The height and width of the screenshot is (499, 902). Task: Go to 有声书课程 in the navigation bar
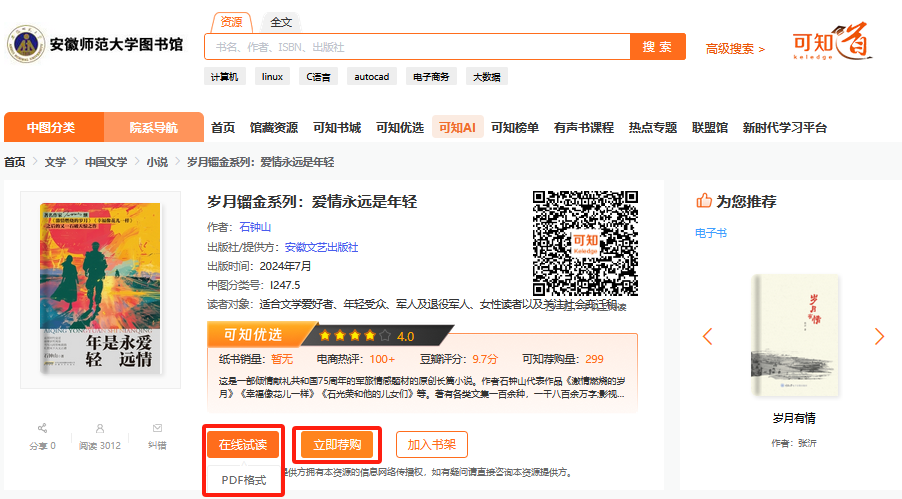coord(583,127)
